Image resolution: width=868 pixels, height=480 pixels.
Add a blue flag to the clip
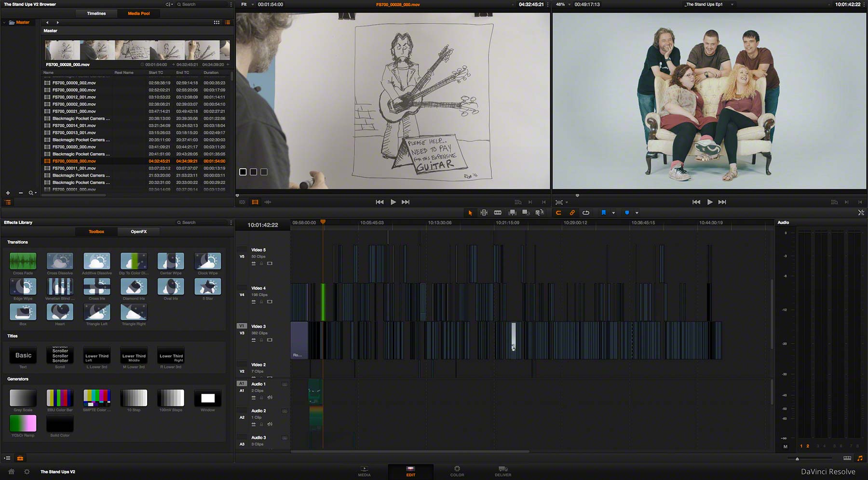603,213
